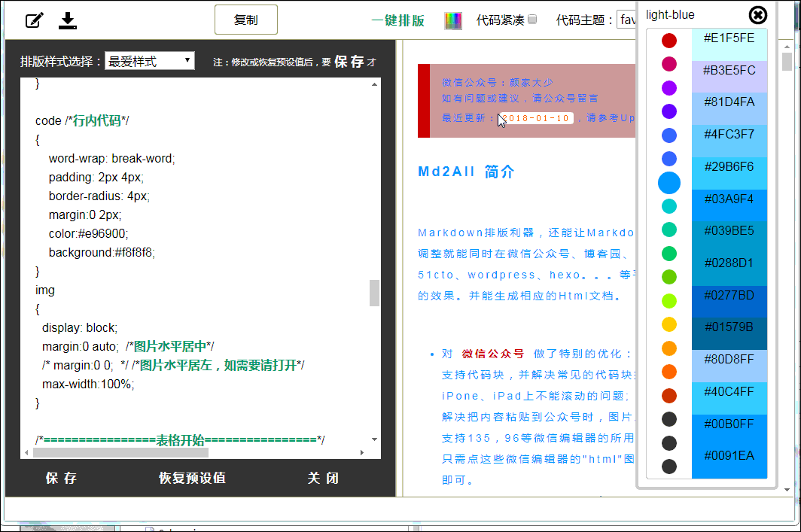Click 关闭 to close the style editor
This screenshot has width=801, height=532.
[323, 478]
